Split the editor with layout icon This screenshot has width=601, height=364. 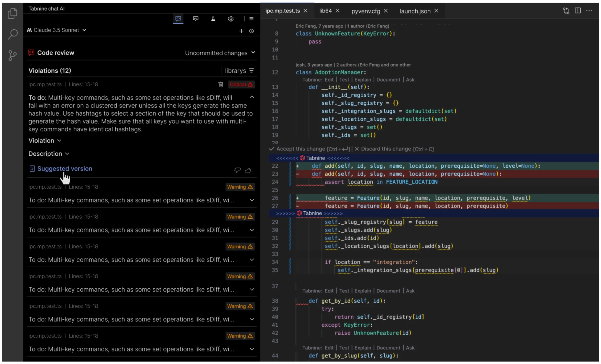click(x=578, y=11)
